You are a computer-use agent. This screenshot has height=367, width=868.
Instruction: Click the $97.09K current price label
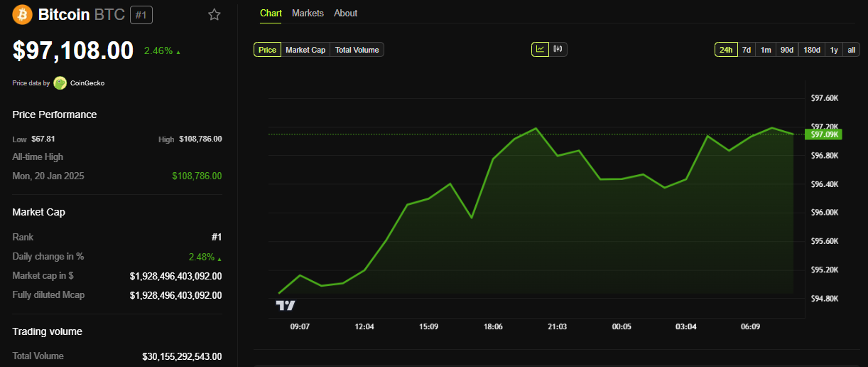click(825, 134)
